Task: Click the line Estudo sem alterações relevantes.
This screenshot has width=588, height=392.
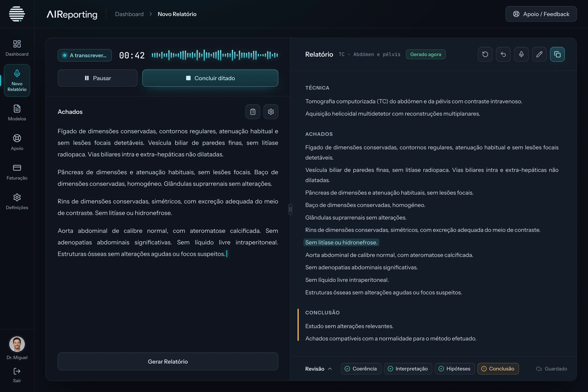Action: coord(349,326)
